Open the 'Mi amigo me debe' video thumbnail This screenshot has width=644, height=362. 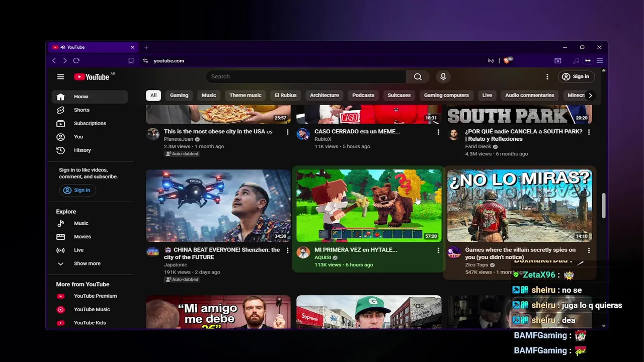pos(218,312)
